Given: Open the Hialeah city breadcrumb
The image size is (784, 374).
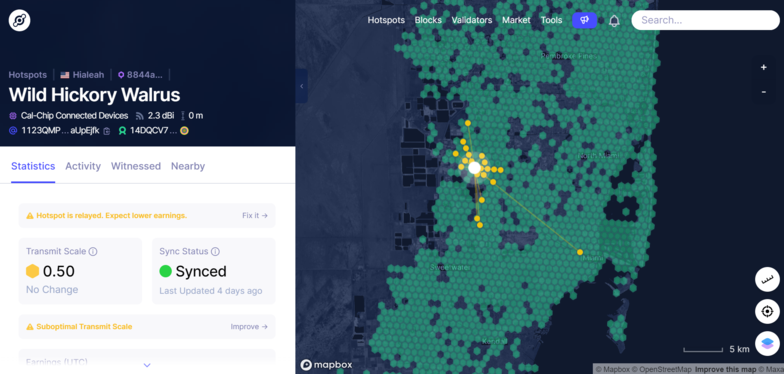Looking at the screenshot, I should tap(82, 75).
